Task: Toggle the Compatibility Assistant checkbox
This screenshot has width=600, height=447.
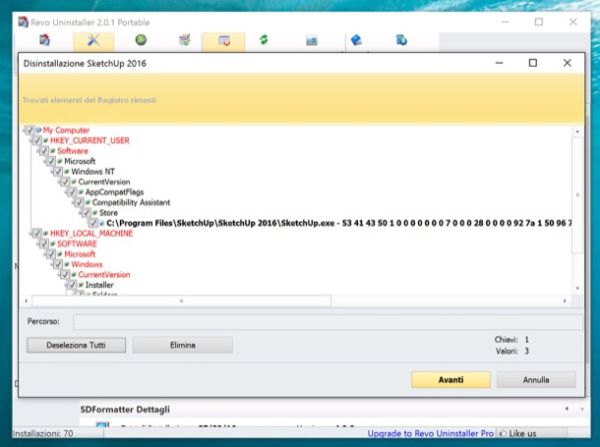Action: point(78,202)
